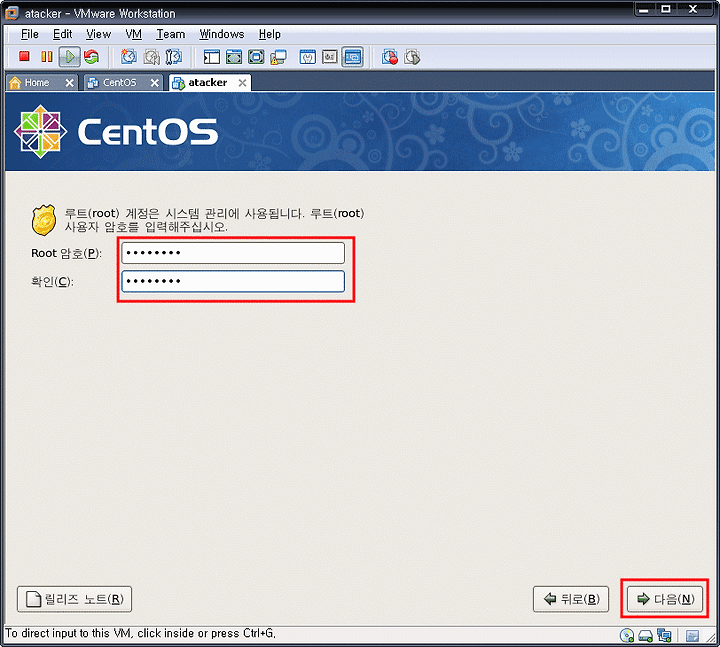The height and width of the screenshot is (647, 720).
Task: Click the CD/DVD drive status icon
Action: pyautogui.click(x=627, y=636)
